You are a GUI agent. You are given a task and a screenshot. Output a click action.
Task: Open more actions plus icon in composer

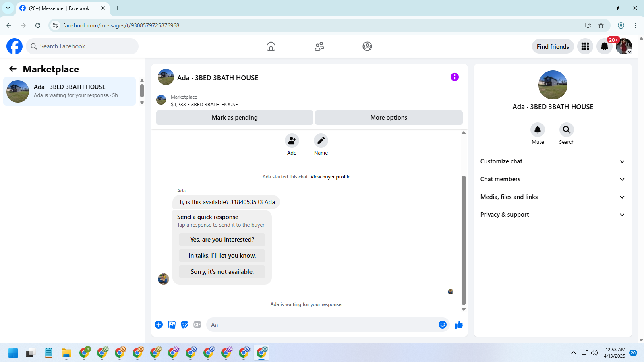click(159, 325)
